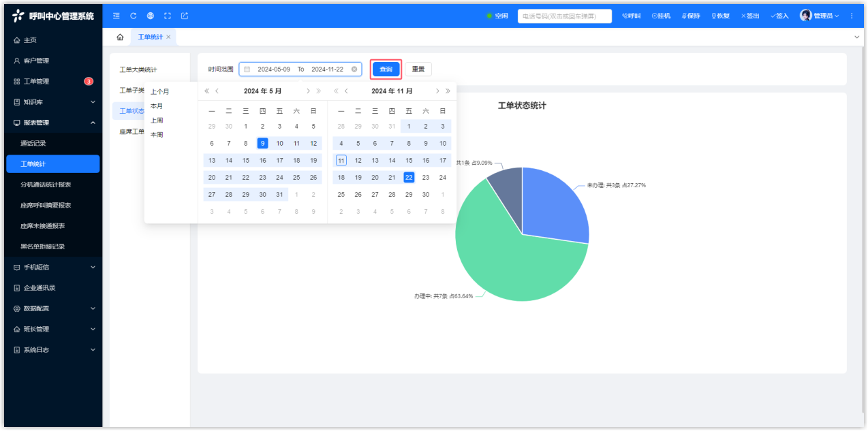
Task: Click the globe language icon
Action: [150, 16]
